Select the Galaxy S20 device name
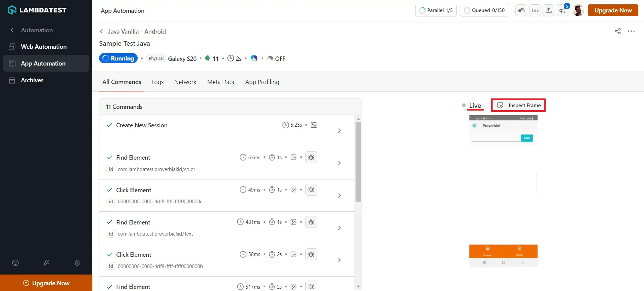The height and width of the screenshot is (291, 644). [x=182, y=58]
